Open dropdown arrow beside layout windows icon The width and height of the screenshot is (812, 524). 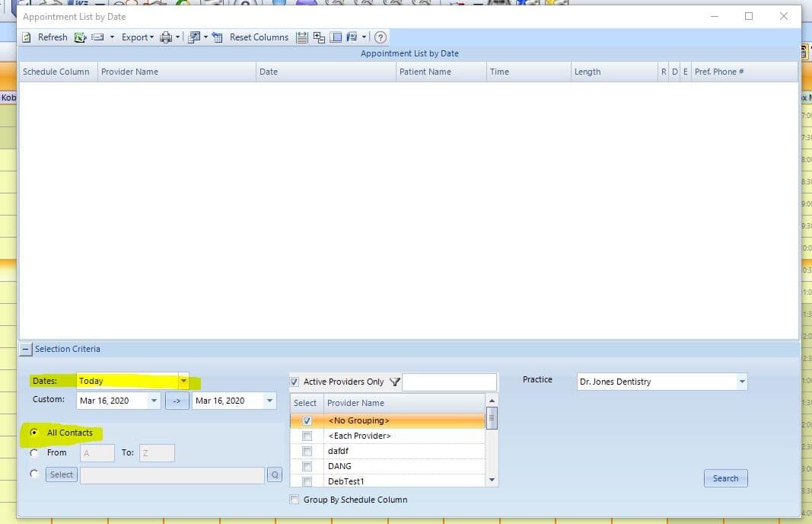pos(205,37)
